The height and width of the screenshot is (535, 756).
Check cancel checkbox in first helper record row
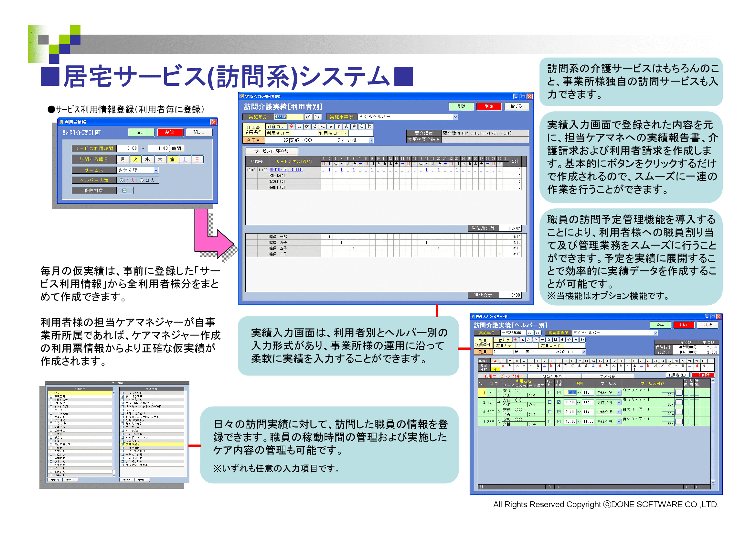click(x=549, y=393)
